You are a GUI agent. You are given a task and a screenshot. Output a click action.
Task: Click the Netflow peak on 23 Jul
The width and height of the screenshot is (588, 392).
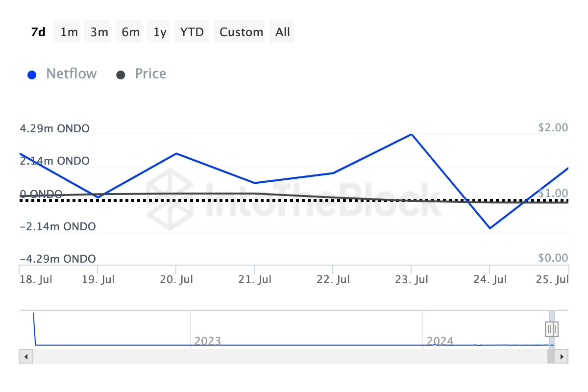(x=412, y=134)
